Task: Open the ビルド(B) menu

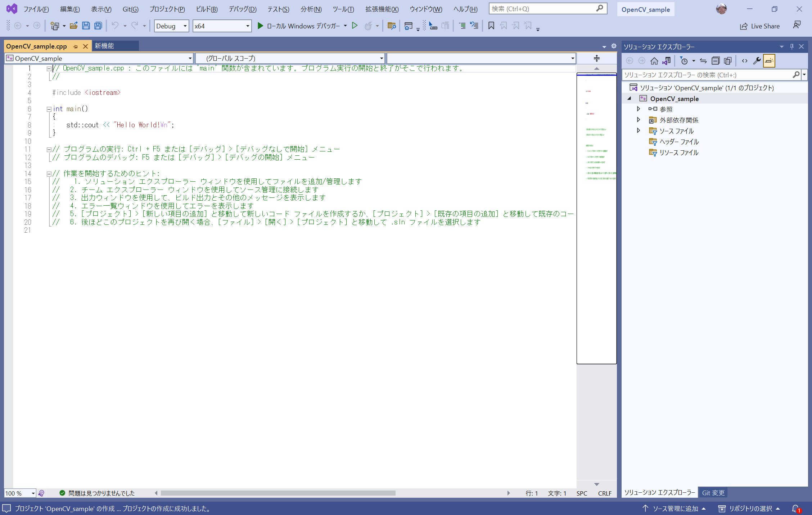Action: pyautogui.click(x=207, y=9)
